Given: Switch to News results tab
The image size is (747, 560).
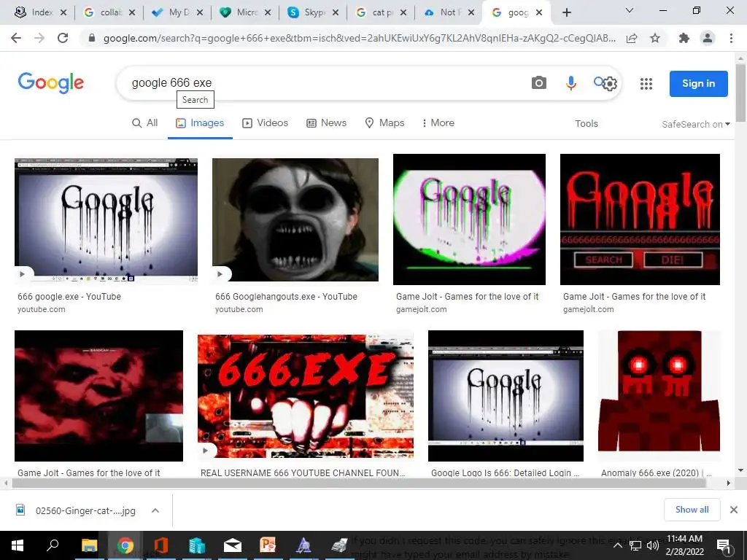Looking at the screenshot, I should [326, 122].
